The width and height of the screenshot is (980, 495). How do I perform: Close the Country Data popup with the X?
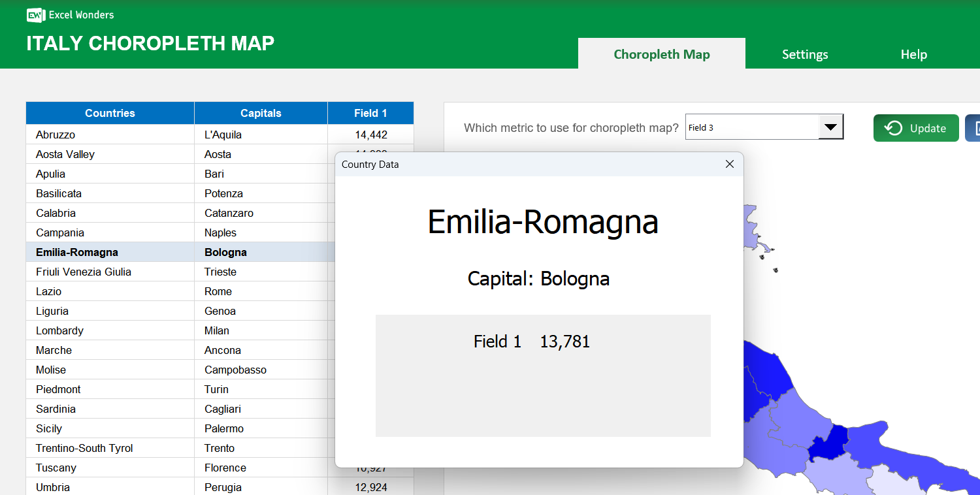tap(729, 164)
